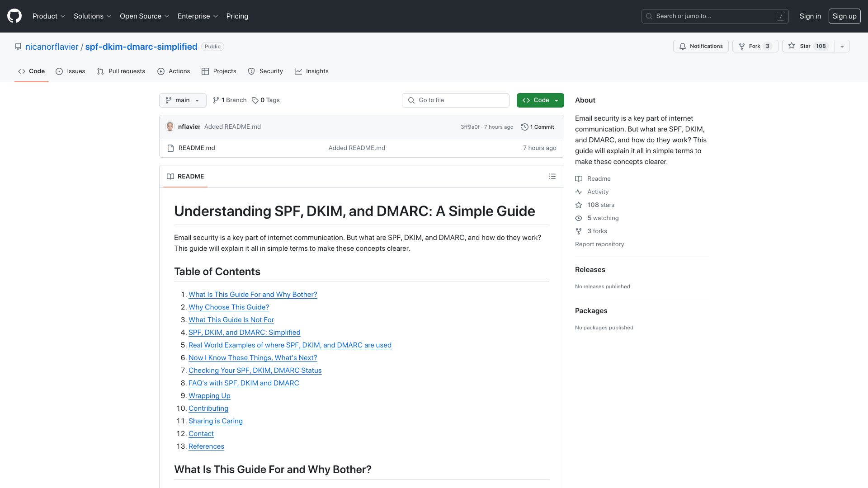Focus the Go to file input
The width and height of the screenshot is (868, 488).
pos(456,100)
